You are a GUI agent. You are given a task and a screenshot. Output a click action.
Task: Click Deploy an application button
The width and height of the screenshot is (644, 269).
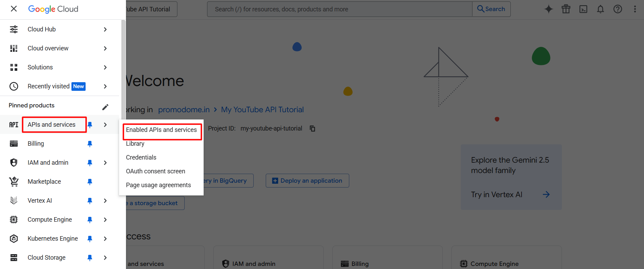coord(307,181)
